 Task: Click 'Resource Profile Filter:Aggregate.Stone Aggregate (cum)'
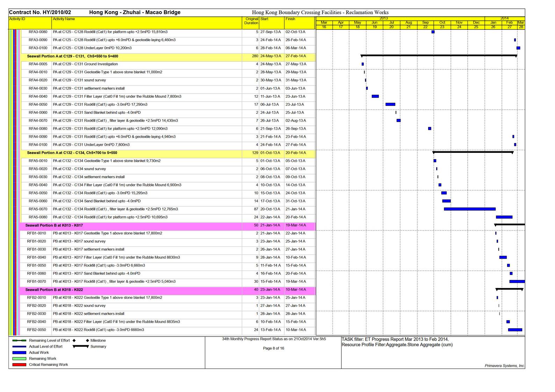pyautogui.click(x=397, y=345)
